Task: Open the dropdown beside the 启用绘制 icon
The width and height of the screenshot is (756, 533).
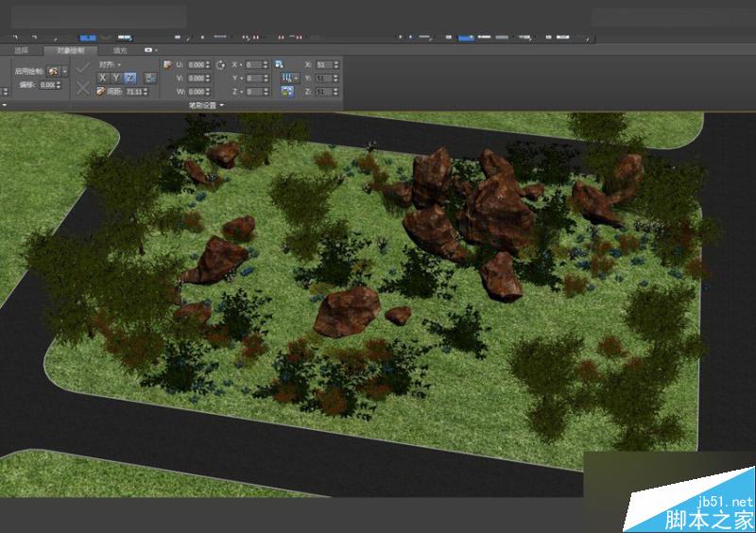Action: (64, 71)
